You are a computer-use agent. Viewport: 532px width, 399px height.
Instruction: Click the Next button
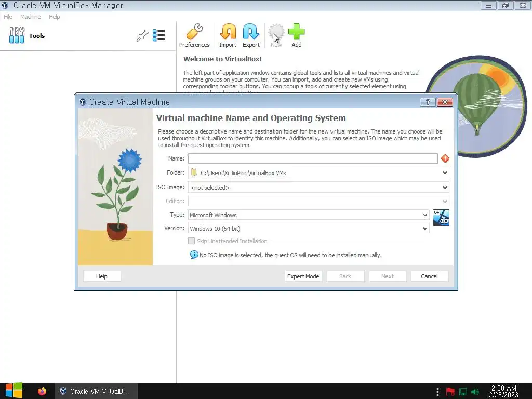click(x=388, y=276)
